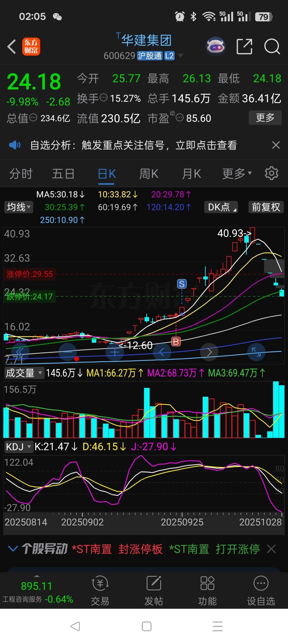Image resolution: width=288 pixels, height=644 pixels.
Task: Tap the back arrow icon
Action: coord(12,46)
